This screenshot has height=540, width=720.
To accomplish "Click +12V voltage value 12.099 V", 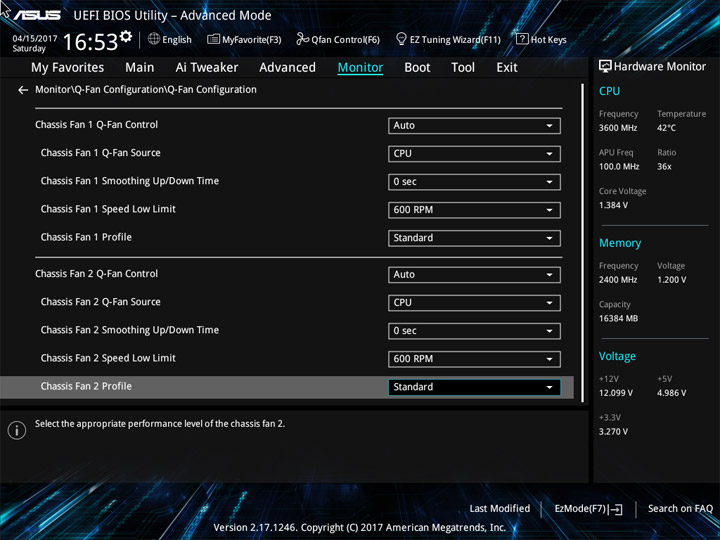I will pos(616,393).
